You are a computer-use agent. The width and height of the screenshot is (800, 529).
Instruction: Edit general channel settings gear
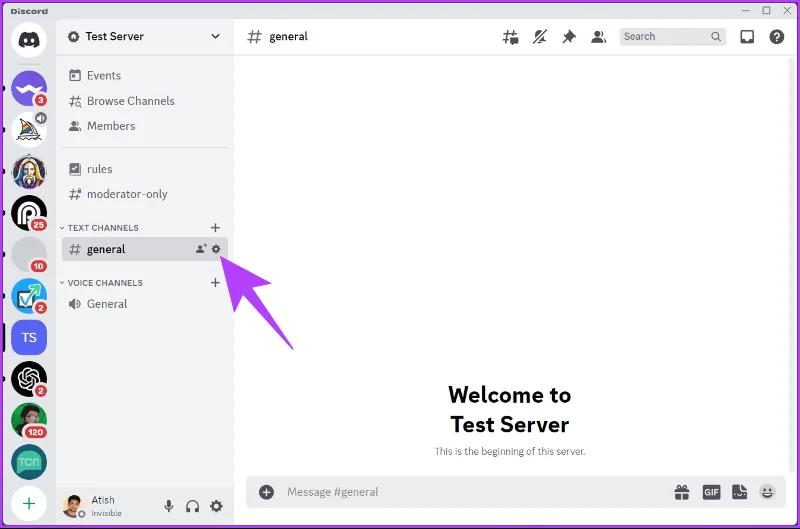point(216,249)
